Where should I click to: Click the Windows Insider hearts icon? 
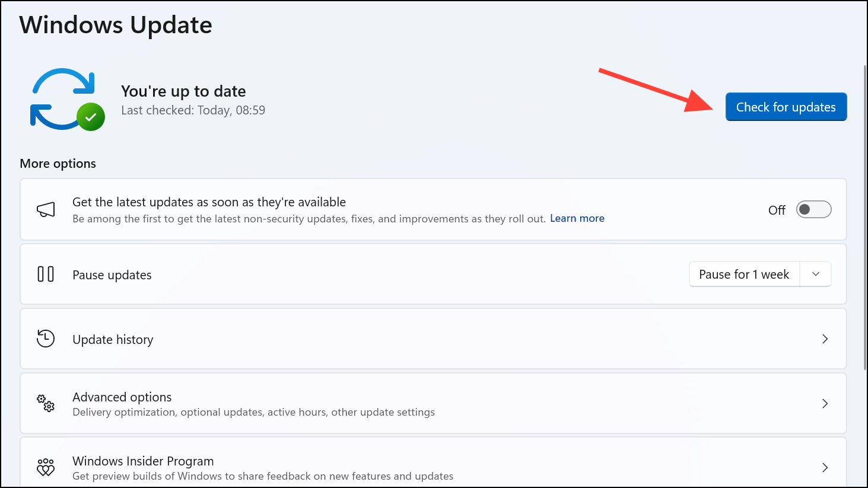(46, 467)
